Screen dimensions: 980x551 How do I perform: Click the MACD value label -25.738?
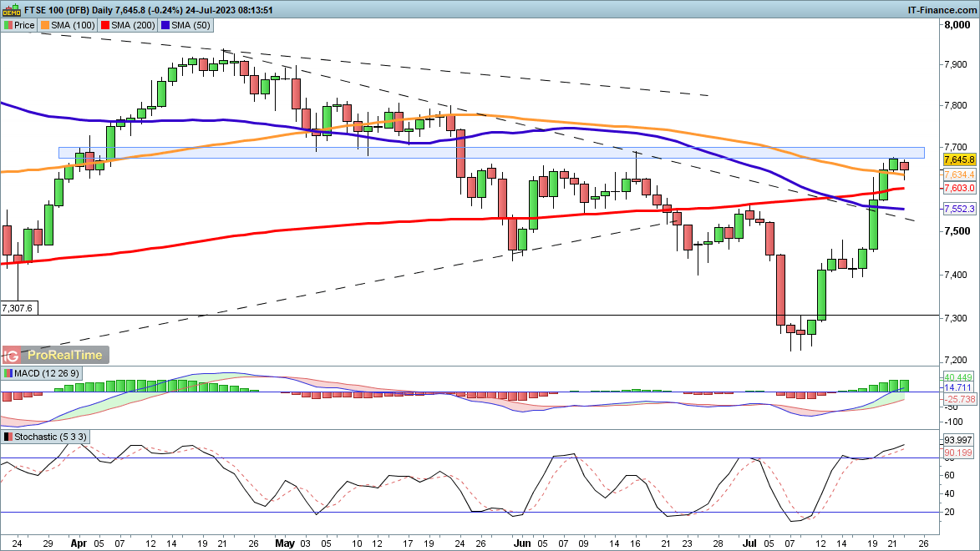[x=959, y=398]
